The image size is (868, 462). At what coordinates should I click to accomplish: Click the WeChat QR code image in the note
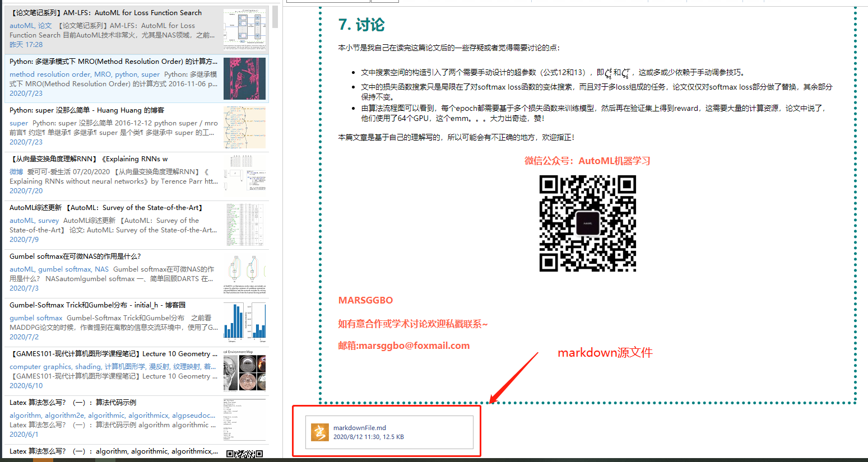point(588,223)
